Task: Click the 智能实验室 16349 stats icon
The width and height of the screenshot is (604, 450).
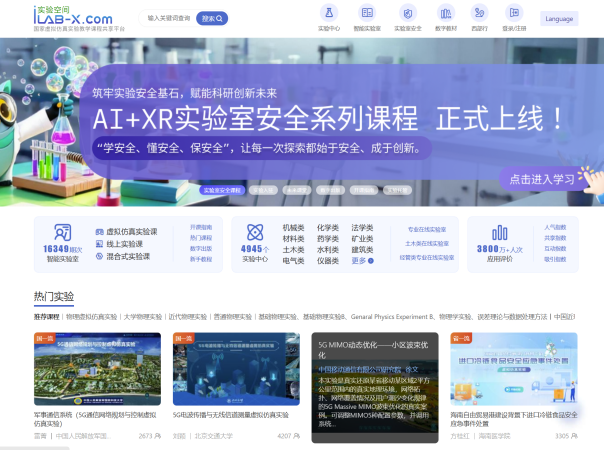Action: click(62, 232)
